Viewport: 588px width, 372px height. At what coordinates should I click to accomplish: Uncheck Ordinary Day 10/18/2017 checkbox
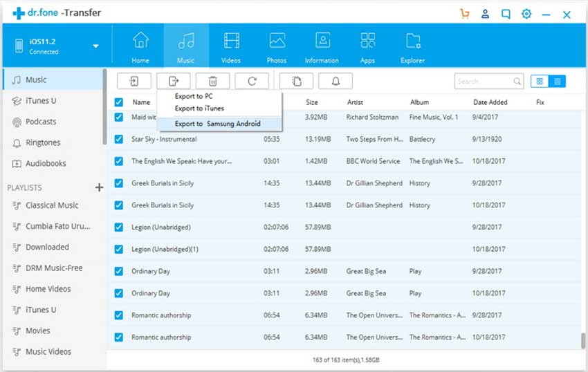click(x=119, y=293)
